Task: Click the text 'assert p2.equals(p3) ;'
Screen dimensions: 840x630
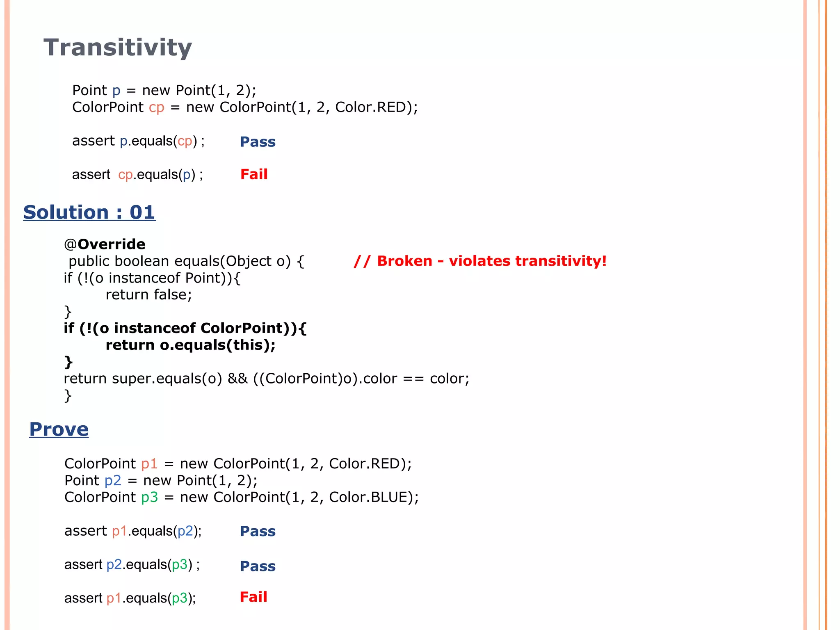Action: coord(132,565)
